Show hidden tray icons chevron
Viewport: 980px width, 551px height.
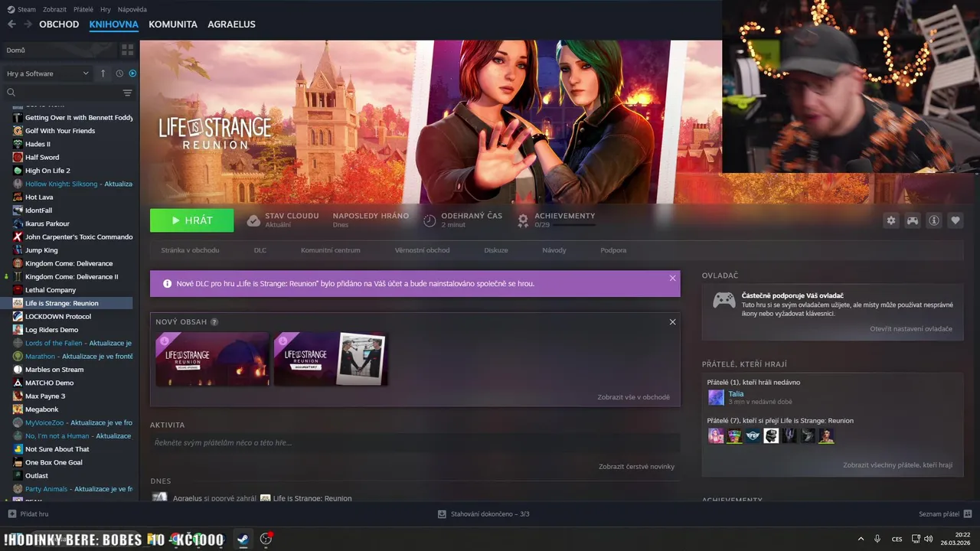click(x=861, y=539)
